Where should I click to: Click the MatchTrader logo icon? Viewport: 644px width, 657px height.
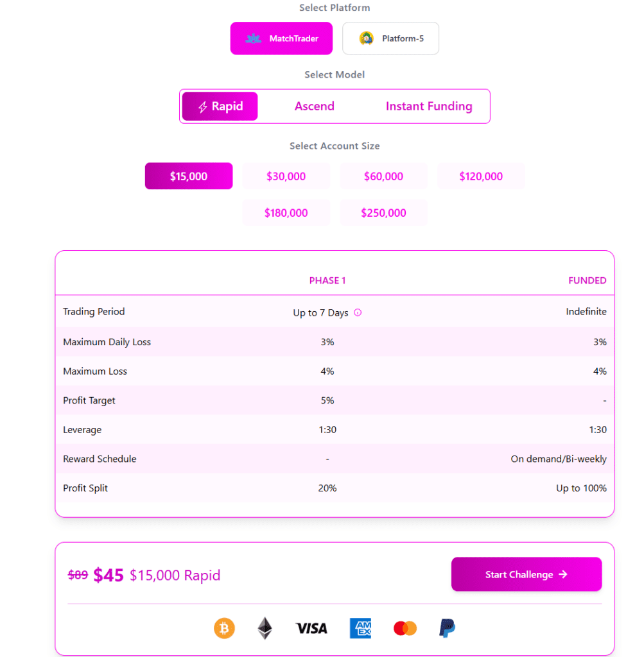click(x=253, y=38)
